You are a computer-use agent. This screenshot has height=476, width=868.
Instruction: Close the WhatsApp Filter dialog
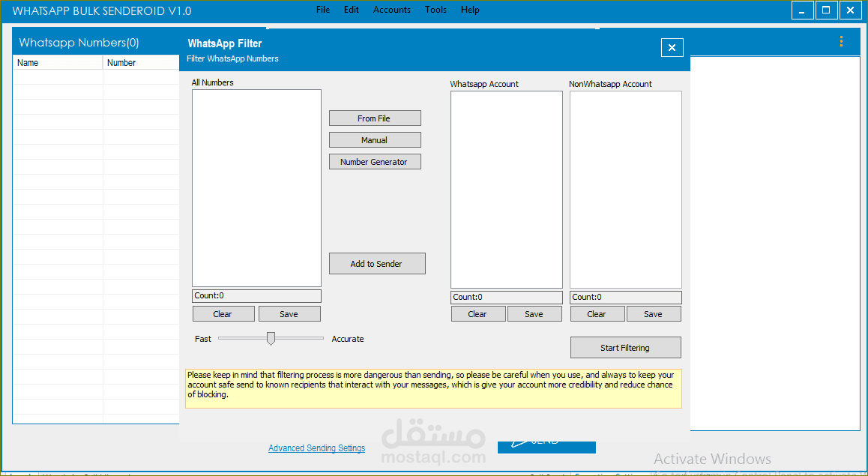(672, 48)
